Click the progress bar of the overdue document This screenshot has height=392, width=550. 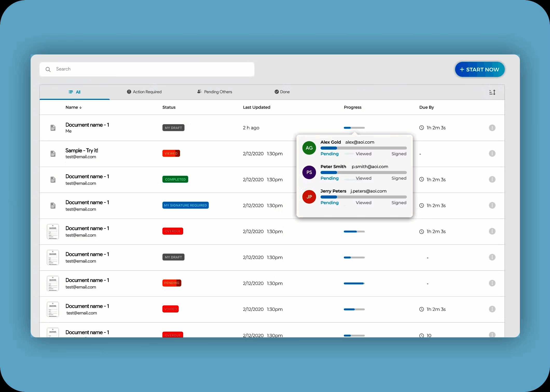click(x=354, y=232)
